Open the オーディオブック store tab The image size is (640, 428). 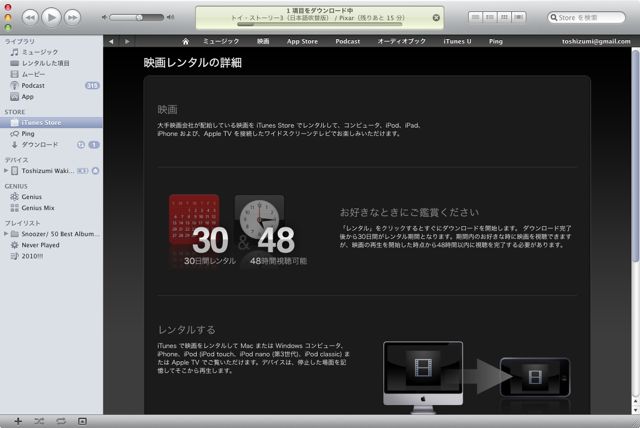[402, 41]
